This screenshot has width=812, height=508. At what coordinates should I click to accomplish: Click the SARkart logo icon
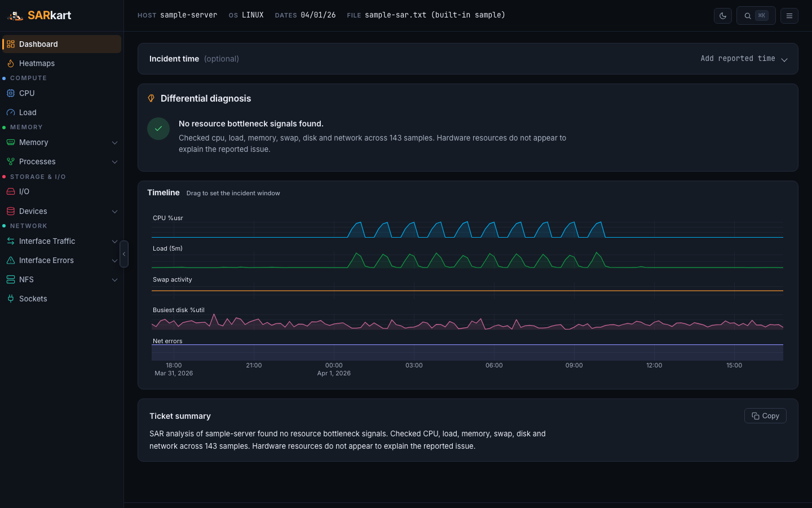15,16
